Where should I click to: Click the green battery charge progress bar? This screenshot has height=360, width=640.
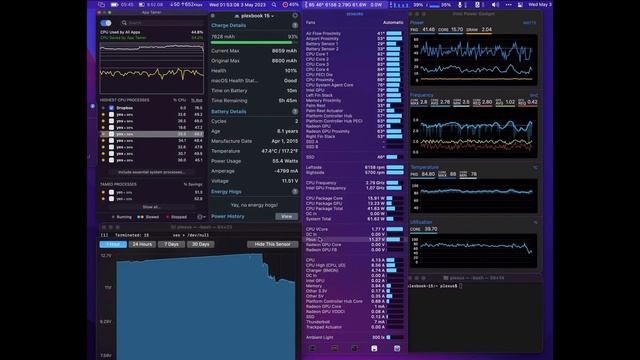click(x=254, y=42)
